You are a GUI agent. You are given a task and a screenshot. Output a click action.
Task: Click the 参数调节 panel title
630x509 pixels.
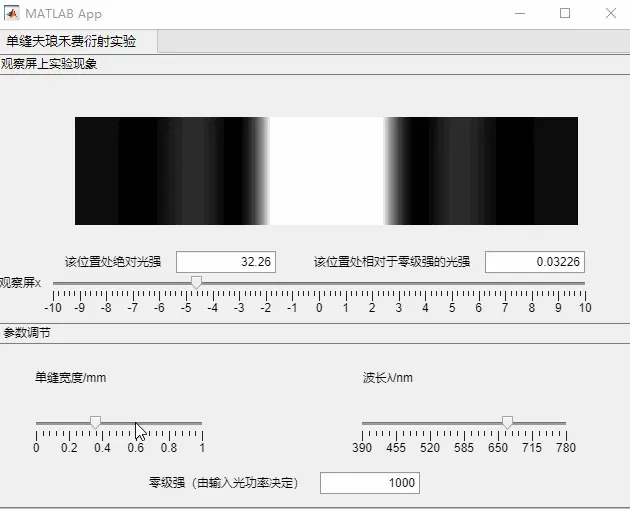27,333
